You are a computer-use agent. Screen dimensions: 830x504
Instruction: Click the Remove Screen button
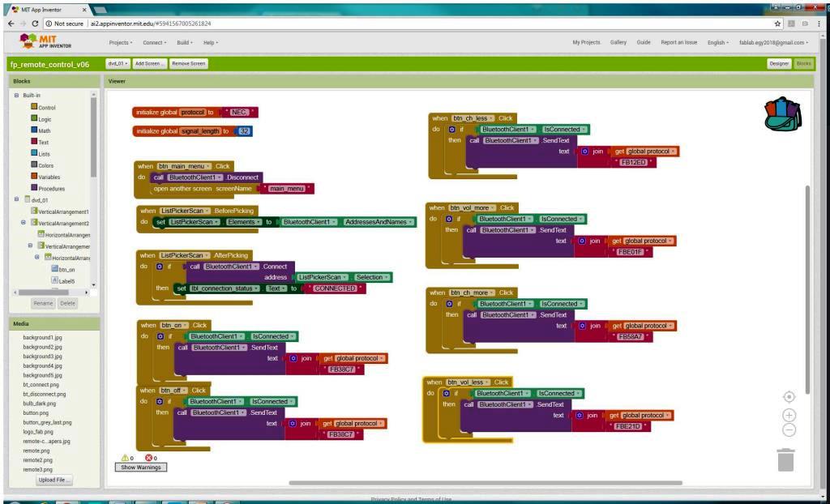click(188, 63)
